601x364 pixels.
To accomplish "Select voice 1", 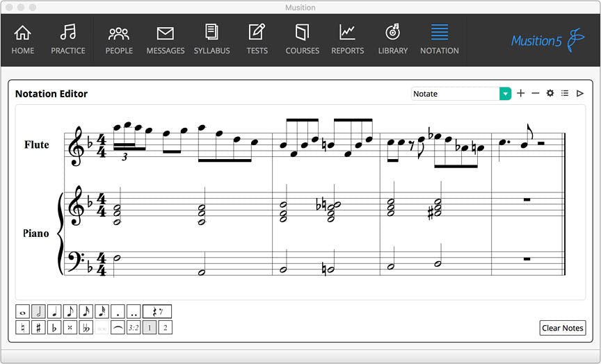I will (x=150, y=328).
